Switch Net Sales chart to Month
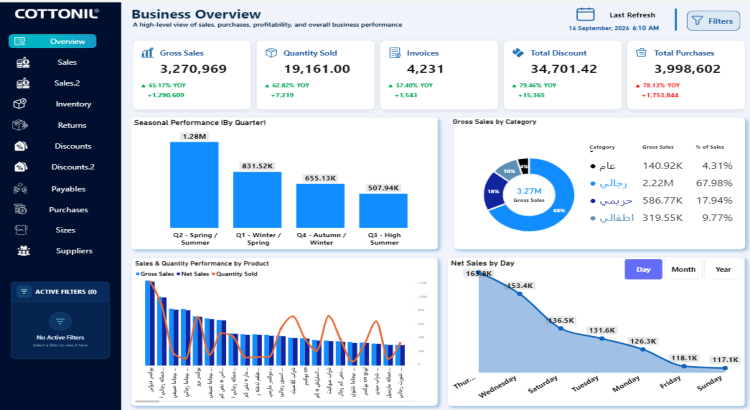Image resolution: width=750 pixels, height=410 pixels. 683,269
